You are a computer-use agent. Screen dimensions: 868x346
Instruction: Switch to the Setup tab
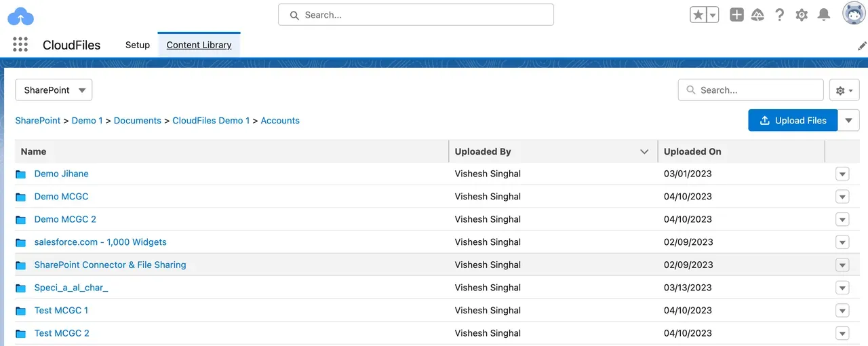[x=138, y=45]
